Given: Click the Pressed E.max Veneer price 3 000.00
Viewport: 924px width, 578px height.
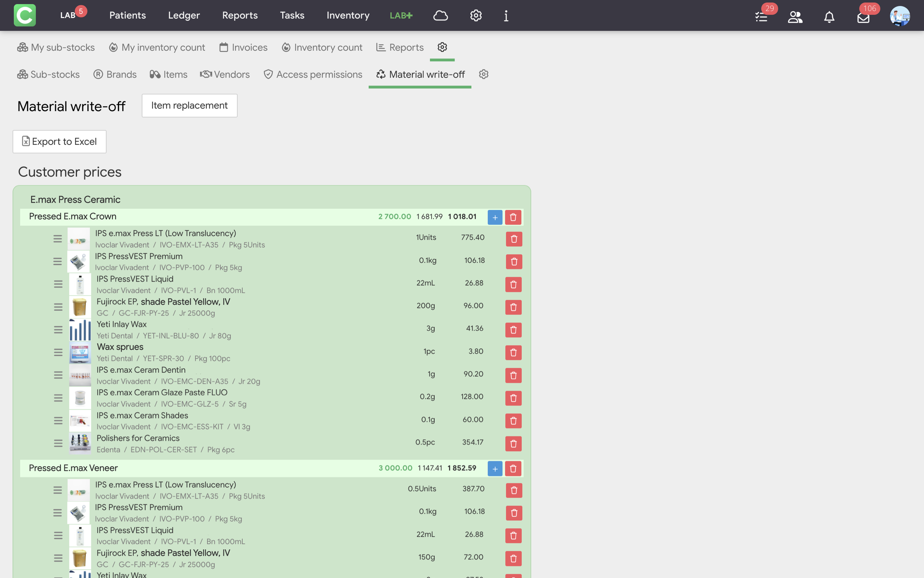Looking at the screenshot, I should coord(396,468).
